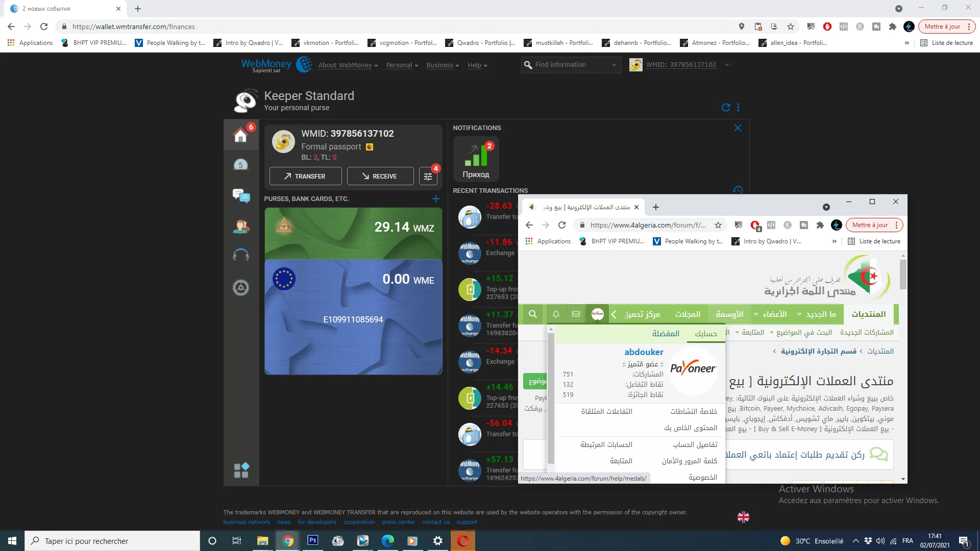
Task: Open the settings gear in Keeper sidebar
Action: coord(241,288)
